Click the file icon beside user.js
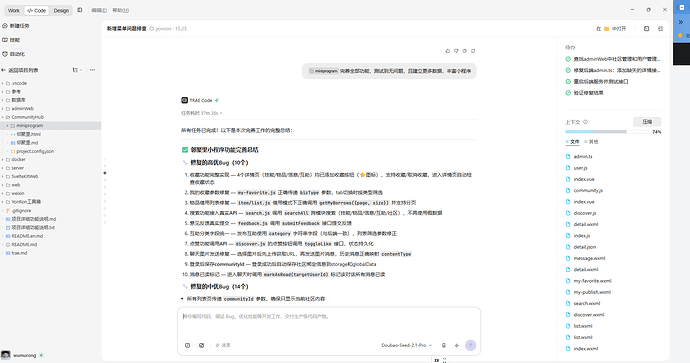 pos(568,168)
